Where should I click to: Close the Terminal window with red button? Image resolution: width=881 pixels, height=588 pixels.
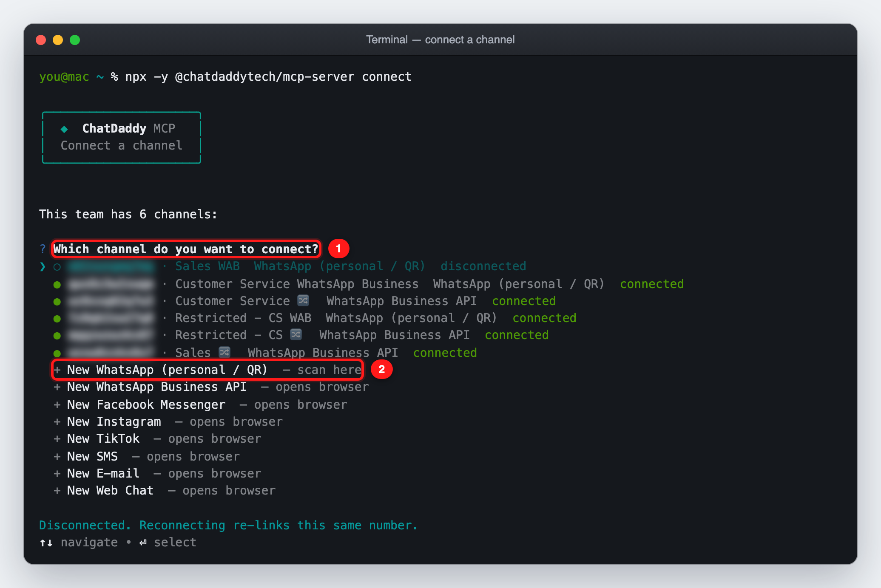41,40
